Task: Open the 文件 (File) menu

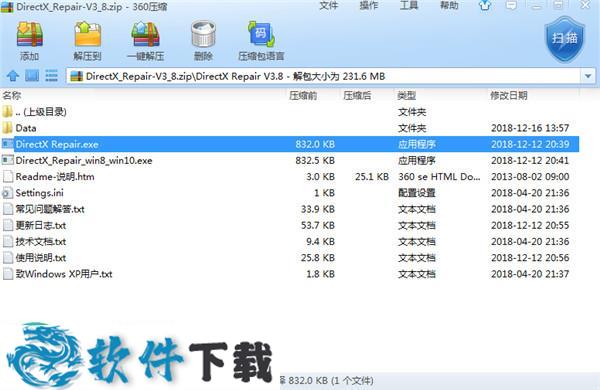Action: 329,5
